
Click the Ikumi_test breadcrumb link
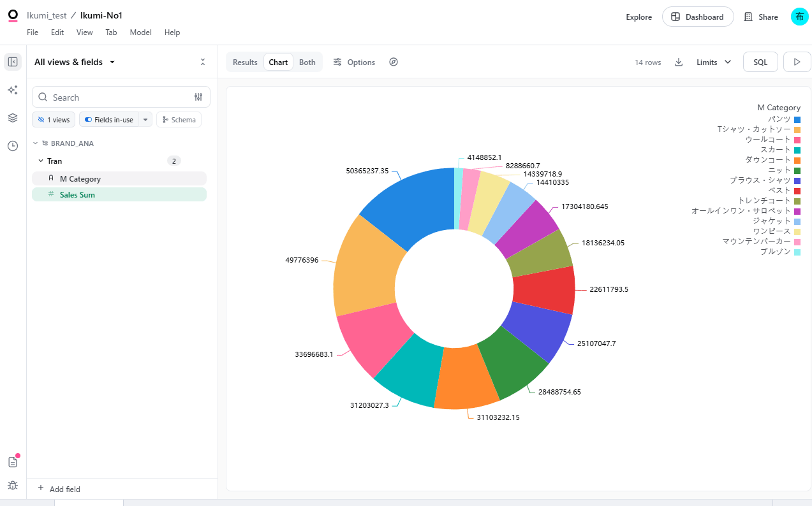click(47, 15)
